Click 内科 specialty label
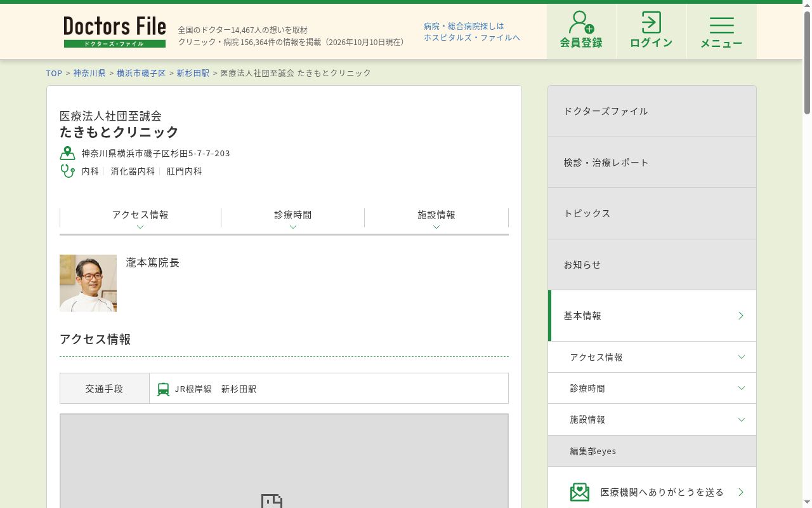Viewport: 812px width, 508px height. click(90, 171)
